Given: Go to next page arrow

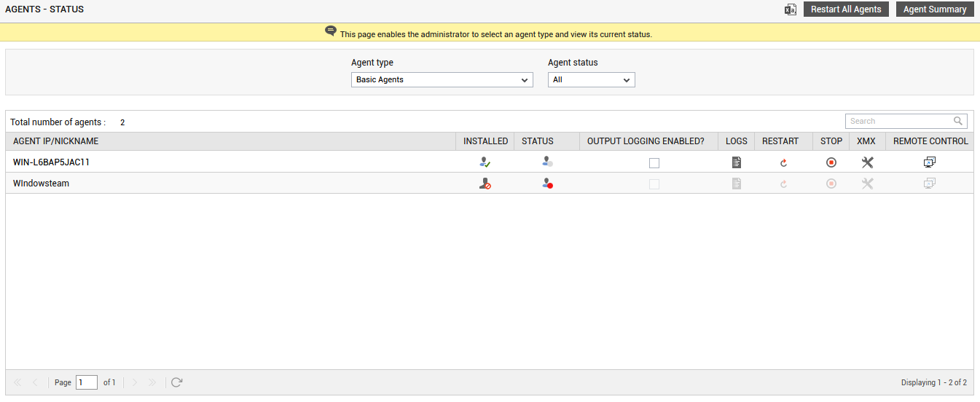Looking at the screenshot, I should (135, 382).
